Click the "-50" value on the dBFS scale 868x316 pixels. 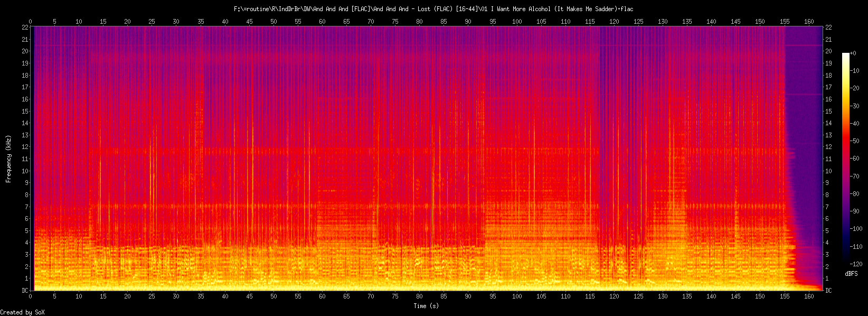click(854, 141)
